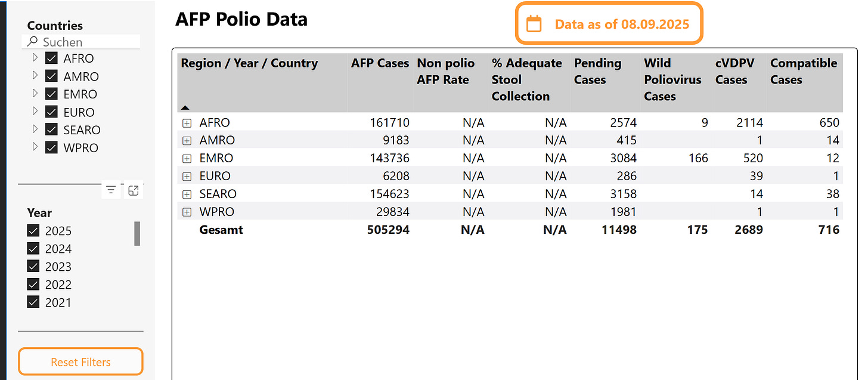The image size is (868, 380).
Task: Click the AFP Polio Data title
Action: pos(241,20)
